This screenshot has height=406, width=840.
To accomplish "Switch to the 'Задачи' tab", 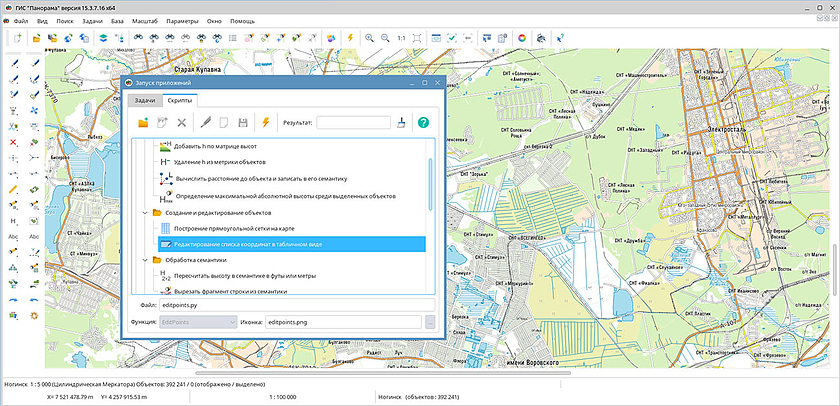I will click(x=144, y=101).
